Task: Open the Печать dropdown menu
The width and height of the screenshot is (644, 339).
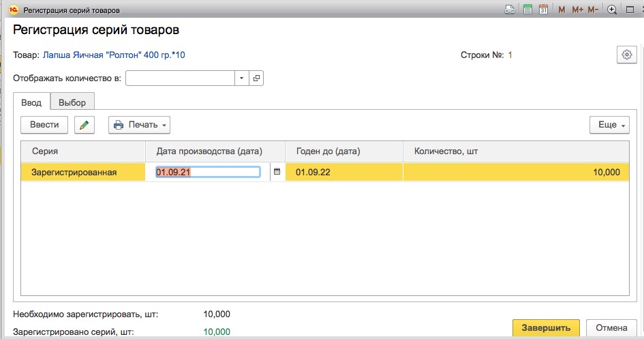Action: pos(139,125)
